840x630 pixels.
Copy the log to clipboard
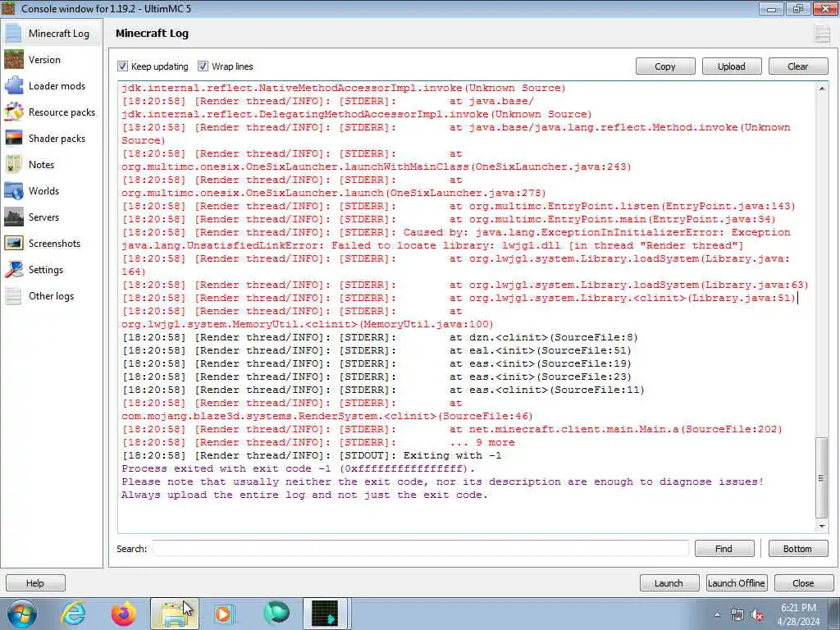point(665,66)
